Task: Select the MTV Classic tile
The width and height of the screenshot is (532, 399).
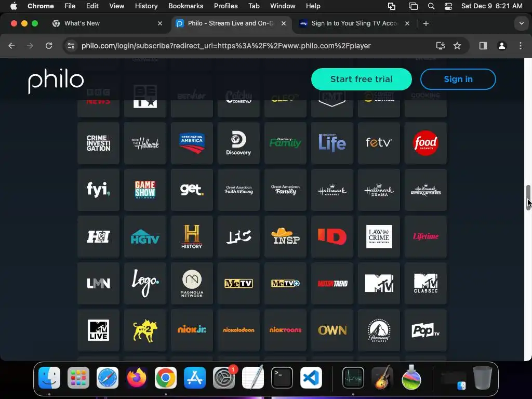Action: (426, 284)
